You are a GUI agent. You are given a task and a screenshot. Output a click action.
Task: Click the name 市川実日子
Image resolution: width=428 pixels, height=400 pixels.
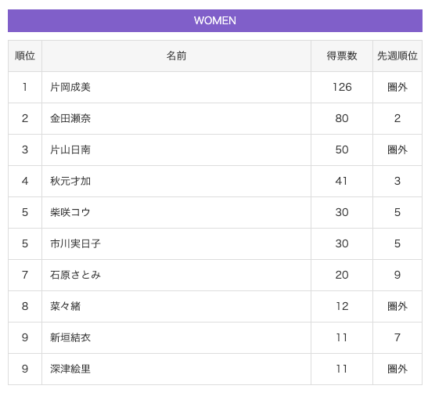click(75, 244)
